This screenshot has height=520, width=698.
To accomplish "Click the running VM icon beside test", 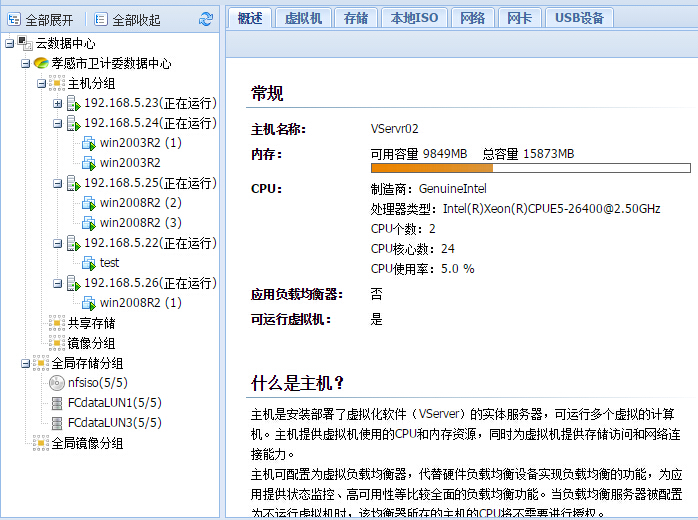I will point(89,263).
